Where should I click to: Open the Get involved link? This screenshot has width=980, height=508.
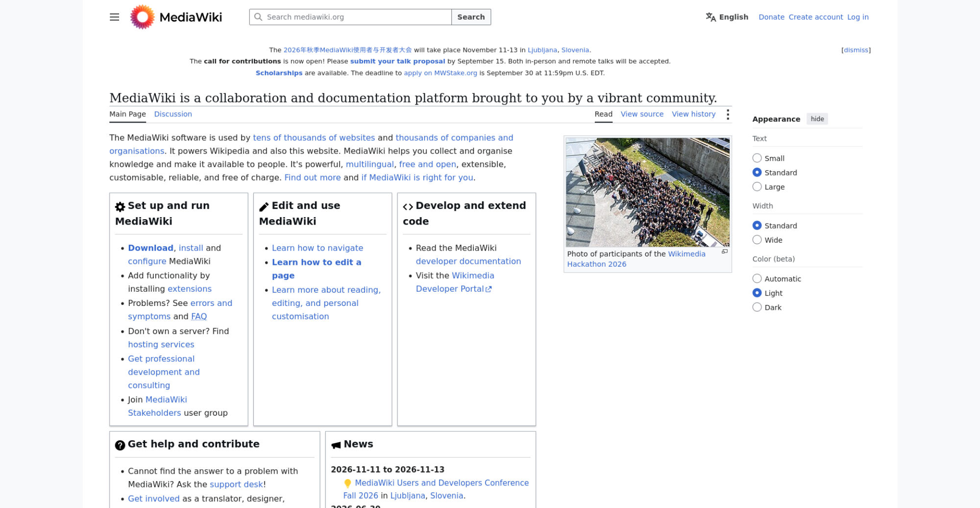tap(153, 499)
